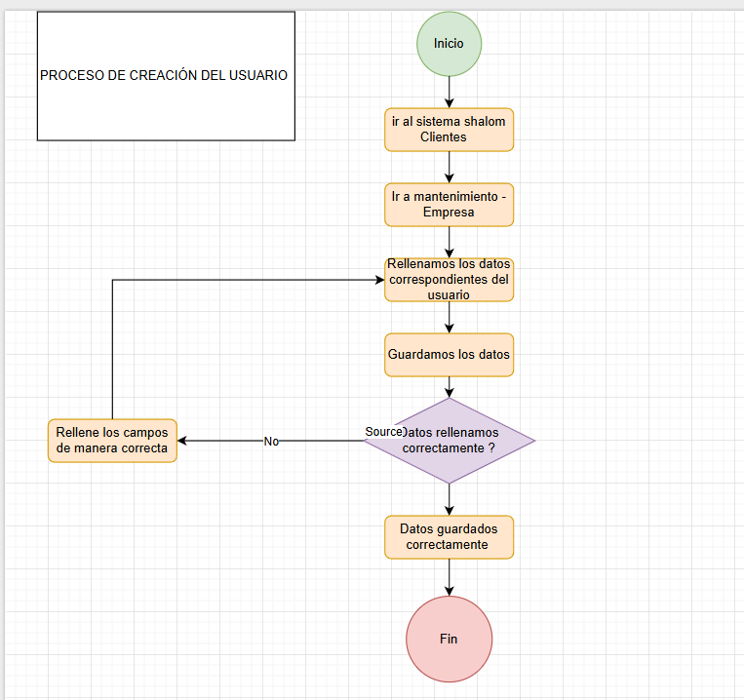Select arrow from Guardamos los datos to diamond
This screenshot has height=700, width=744.
(450, 386)
